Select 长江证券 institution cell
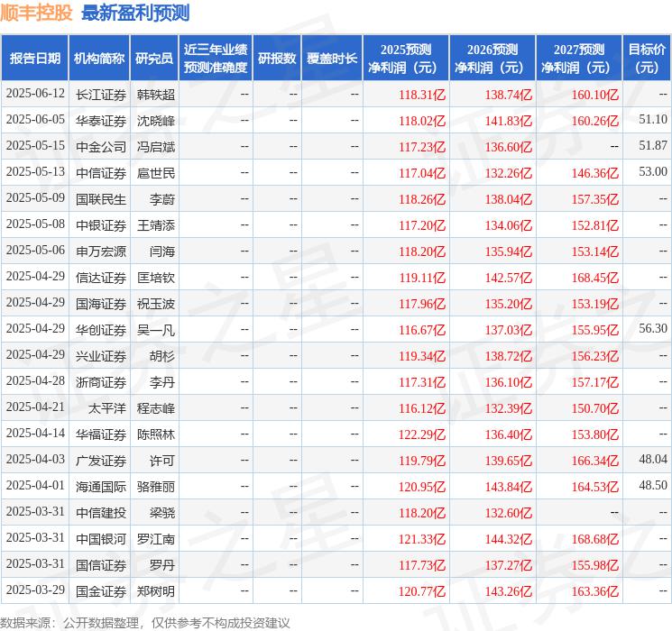 coord(101,95)
